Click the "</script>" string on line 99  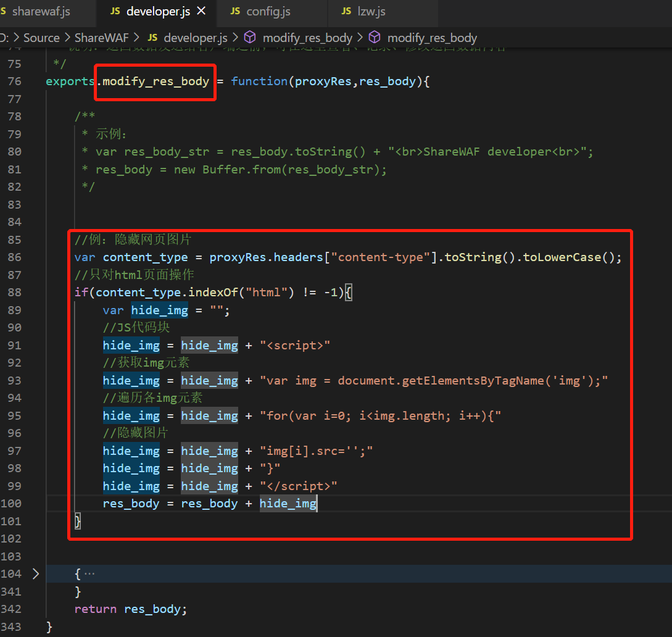click(x=298, y=486)
